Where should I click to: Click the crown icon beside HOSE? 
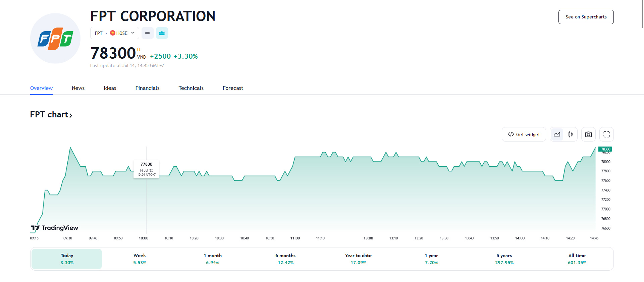(162, 33)
